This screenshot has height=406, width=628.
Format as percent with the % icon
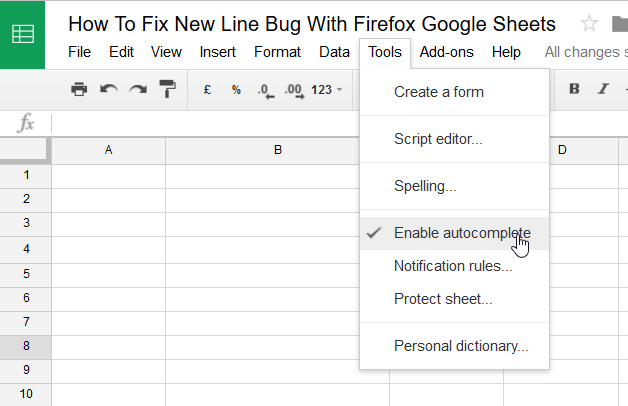[236, 90]
